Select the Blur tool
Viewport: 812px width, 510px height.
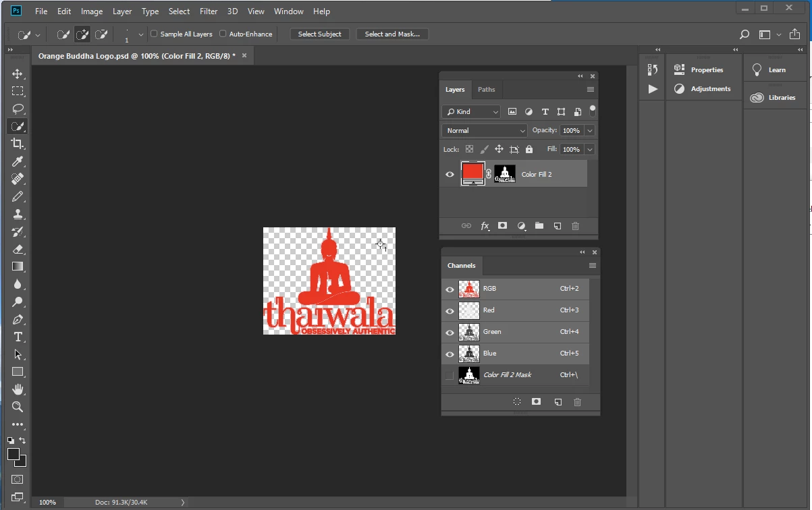pos(18,284)
